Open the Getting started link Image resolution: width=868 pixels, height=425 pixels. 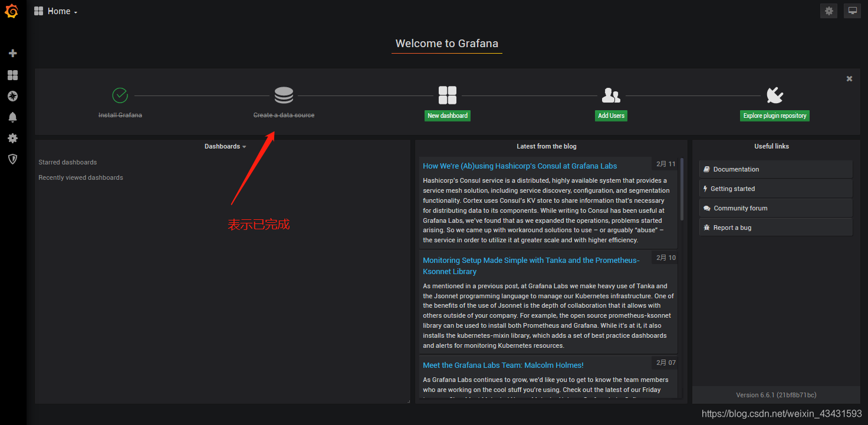tap(776, 189)
